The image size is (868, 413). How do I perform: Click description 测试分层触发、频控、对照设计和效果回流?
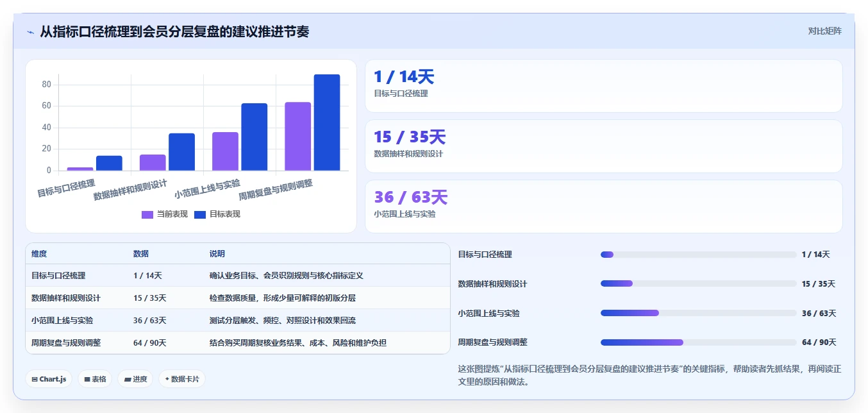[x=283, y=321]
